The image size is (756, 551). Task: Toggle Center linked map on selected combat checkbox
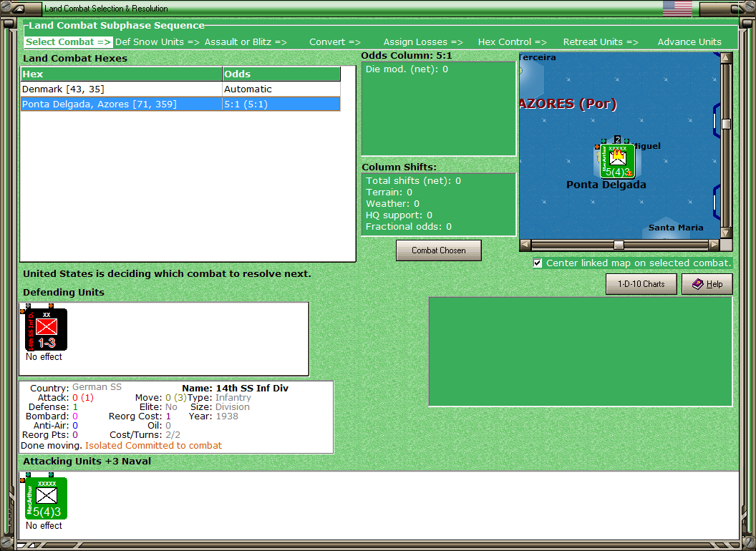point(538,263)
